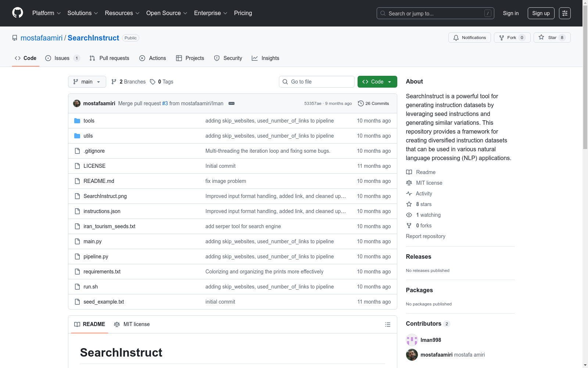Click the file icon next to README.md
This screenshot has height=368, width=588.
[77, 181]
